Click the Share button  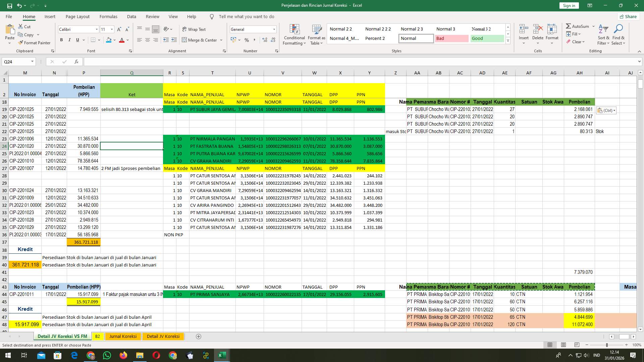pyautogui.click(x=628, y=16)
